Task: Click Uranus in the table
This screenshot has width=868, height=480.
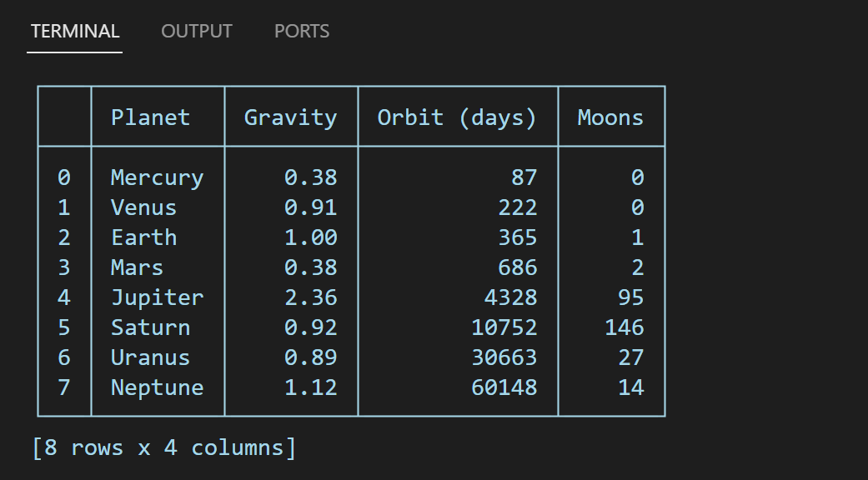Action: (x=150, y=357)
